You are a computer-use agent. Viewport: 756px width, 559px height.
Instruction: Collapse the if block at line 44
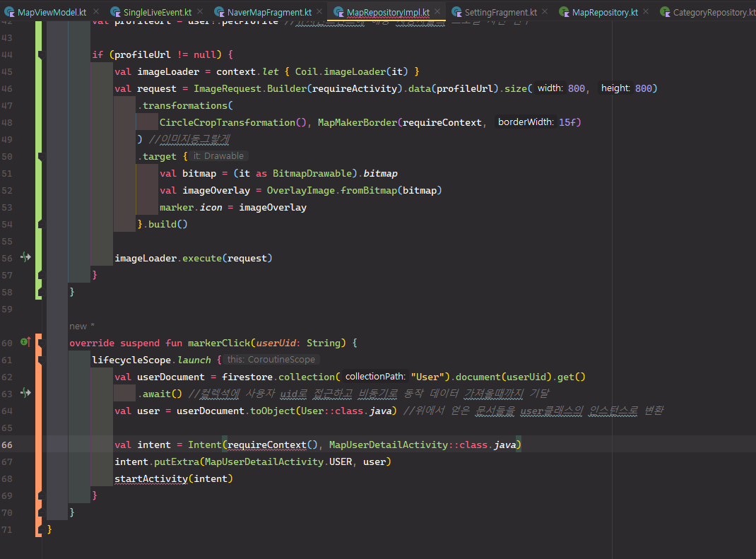point(41,54)
